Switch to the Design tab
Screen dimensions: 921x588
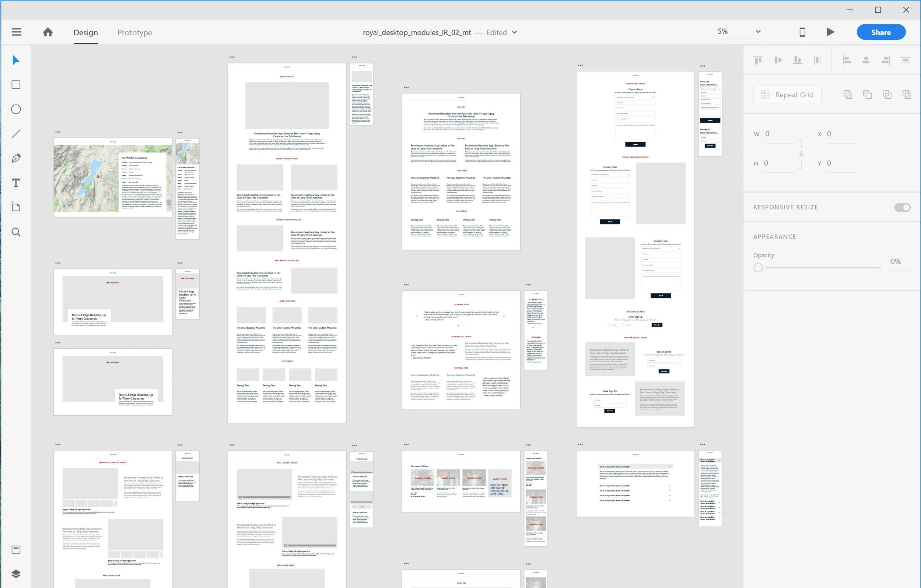tap(86, 32)
